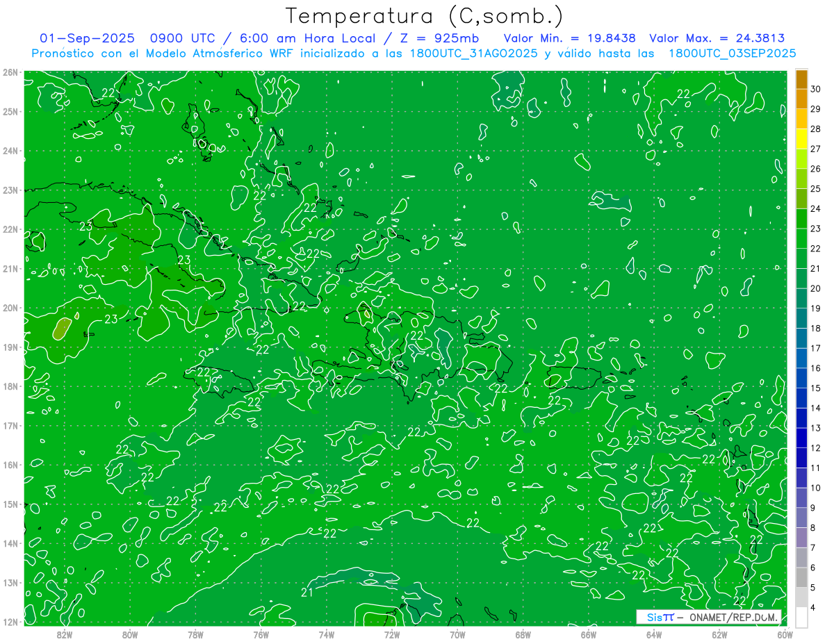Click the 'Valor Min. = 19.8438' readout
Viewport: 834px width, 644px height.
[x=570, y=38]
